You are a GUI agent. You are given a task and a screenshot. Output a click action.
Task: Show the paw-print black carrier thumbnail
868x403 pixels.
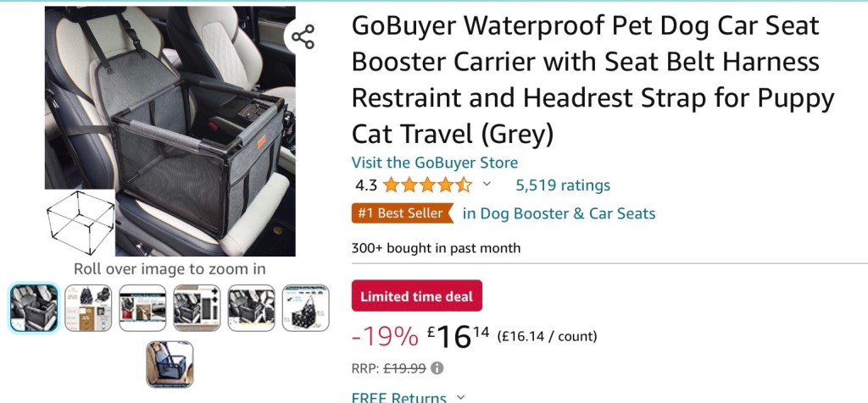[x=305, y=307]
